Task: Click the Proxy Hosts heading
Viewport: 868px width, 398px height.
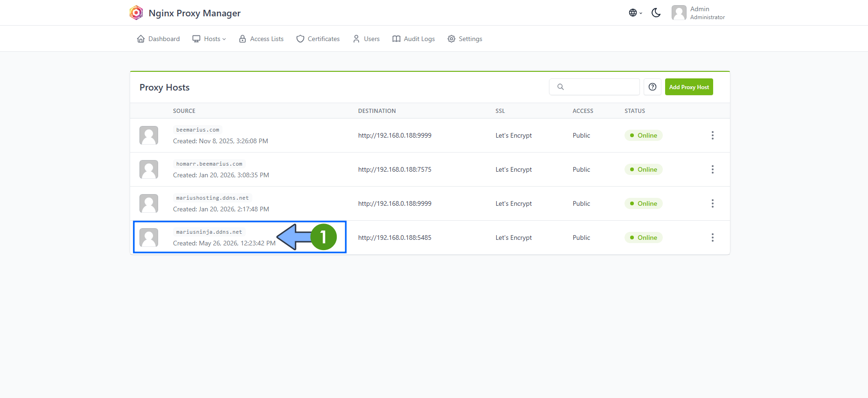Action: click(165, 87)
